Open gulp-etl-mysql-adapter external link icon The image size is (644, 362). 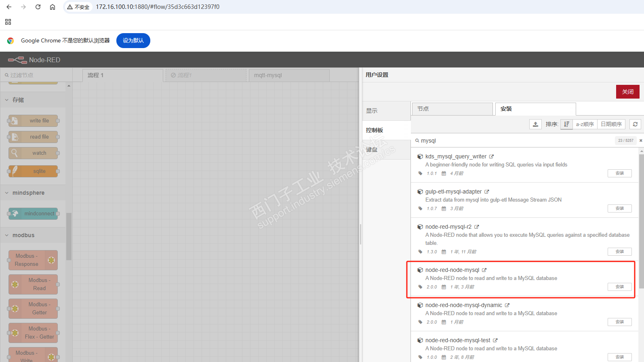coord(487,192)
